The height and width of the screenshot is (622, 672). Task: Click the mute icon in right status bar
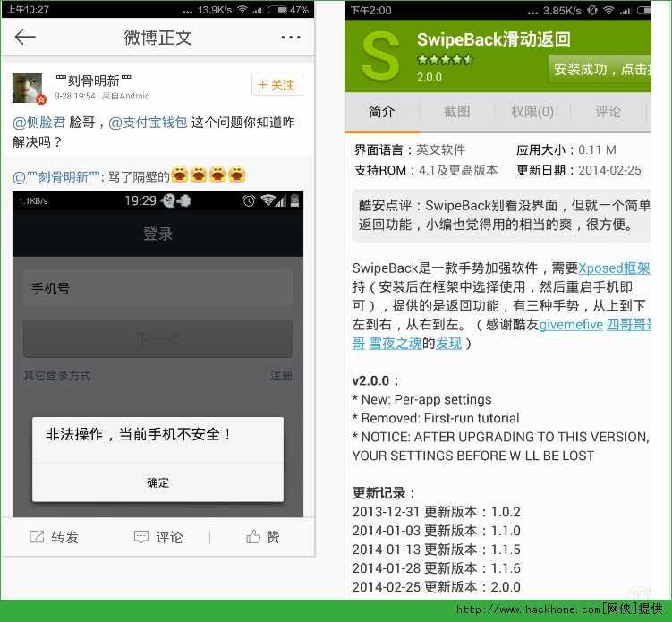click(x=591, y=10)
